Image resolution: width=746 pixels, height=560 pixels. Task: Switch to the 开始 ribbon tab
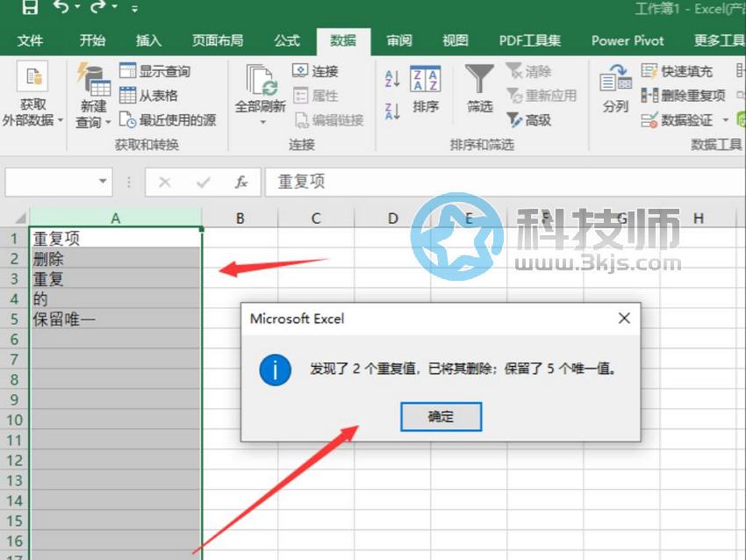(92, 41)
